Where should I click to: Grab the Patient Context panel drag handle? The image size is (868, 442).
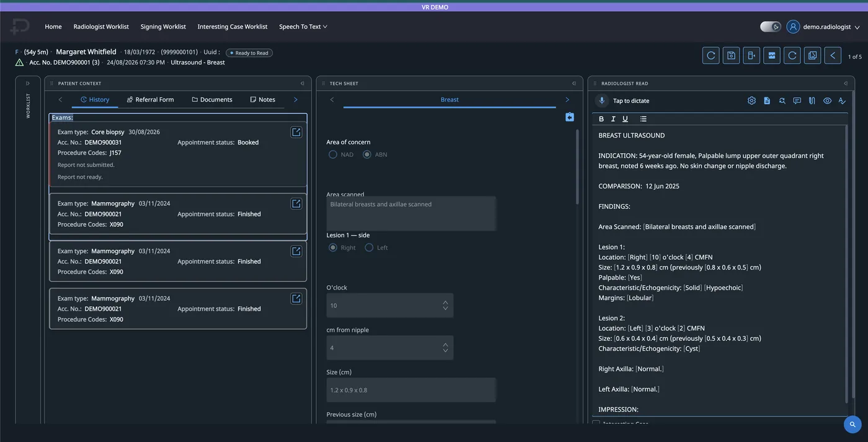pyautogui.click(x=52, y=83)
